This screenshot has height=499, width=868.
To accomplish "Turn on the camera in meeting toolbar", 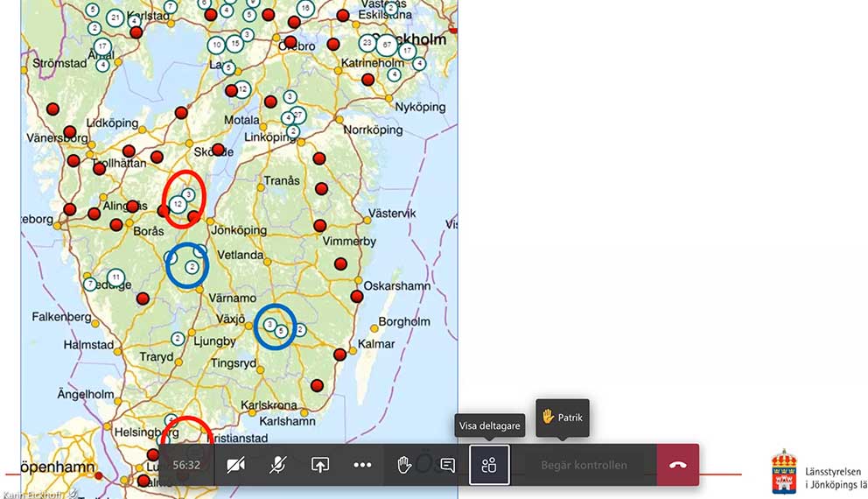I will [x=235, y=465].
